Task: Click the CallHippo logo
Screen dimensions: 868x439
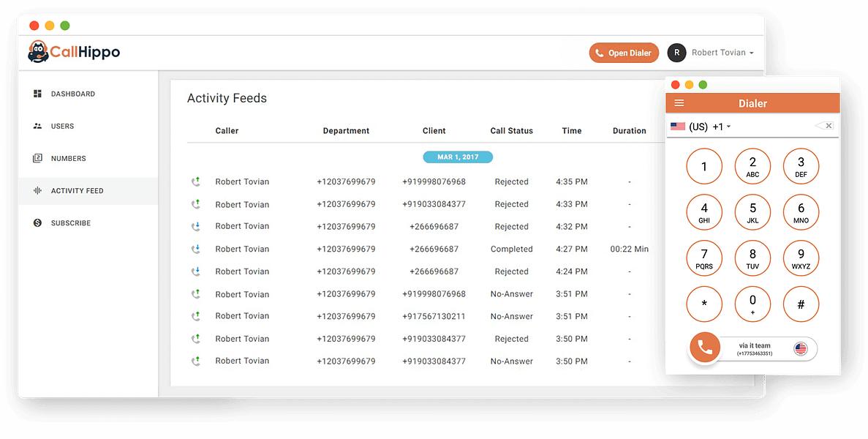Action: pos(74,52)
